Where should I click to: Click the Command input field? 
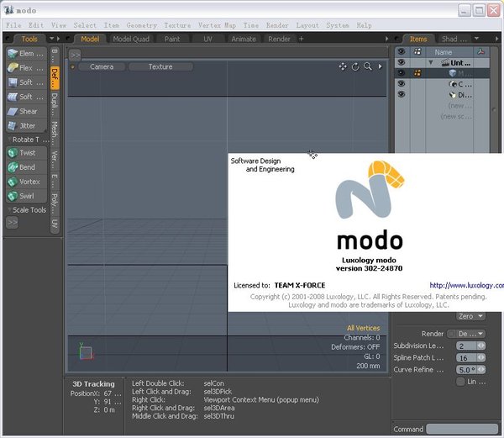pyautogui.click(x=462, y=429)
